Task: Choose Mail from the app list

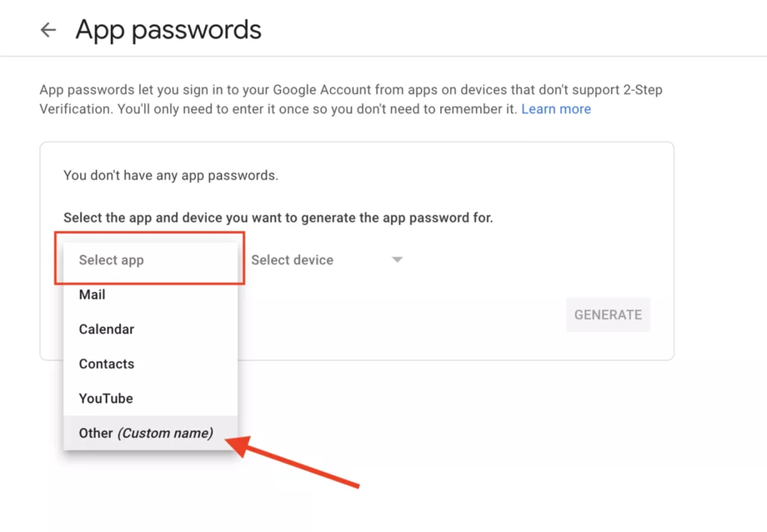Action: [93, 294]
